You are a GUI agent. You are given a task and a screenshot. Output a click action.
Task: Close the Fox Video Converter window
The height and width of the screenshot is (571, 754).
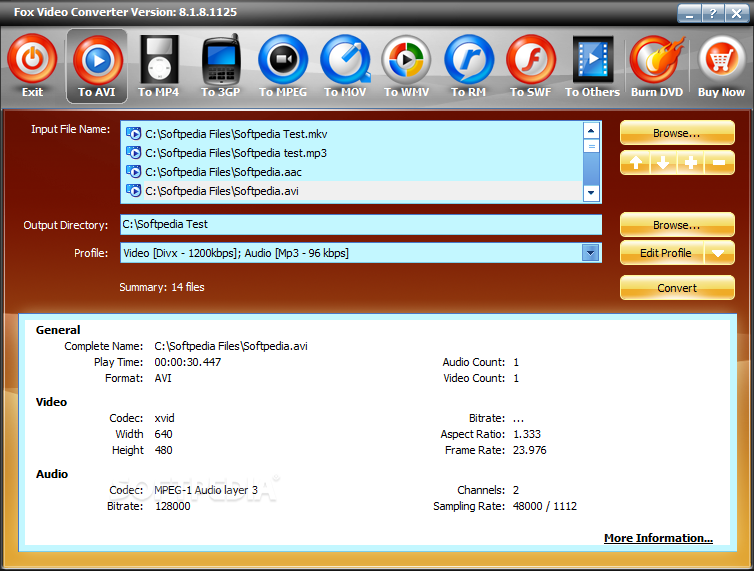coord(736,13)
